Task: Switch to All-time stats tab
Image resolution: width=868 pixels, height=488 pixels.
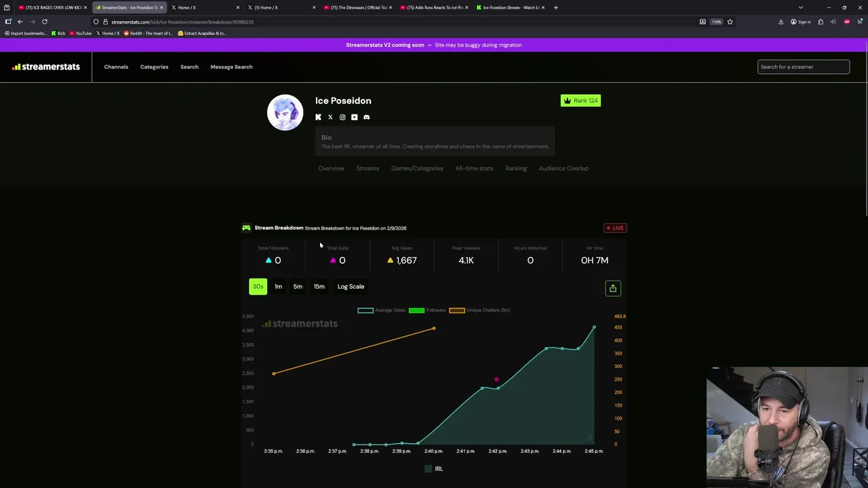Action: click(474, 168)
